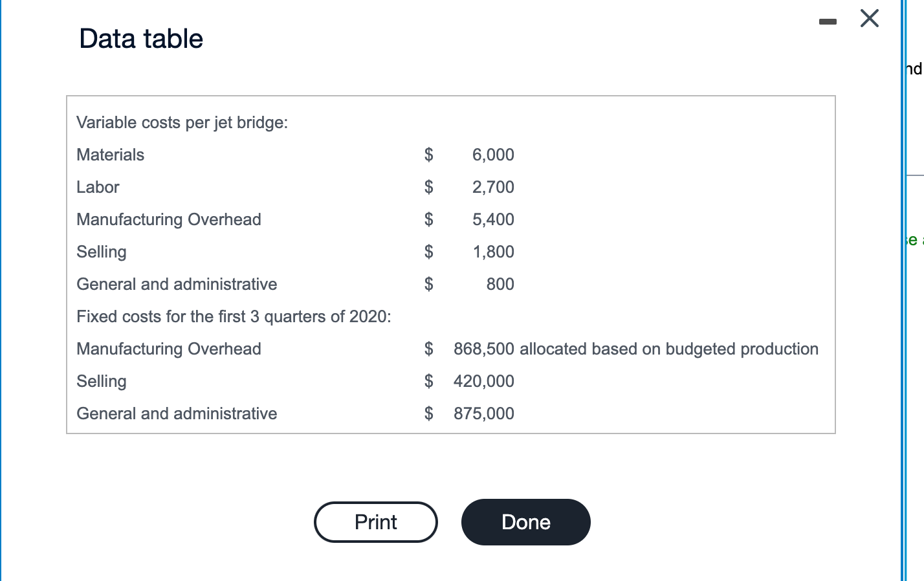The height and width of the screenshot is (581, 924).
Task: Click the dollar sign next to Materials
Action: tap(428, 155)
